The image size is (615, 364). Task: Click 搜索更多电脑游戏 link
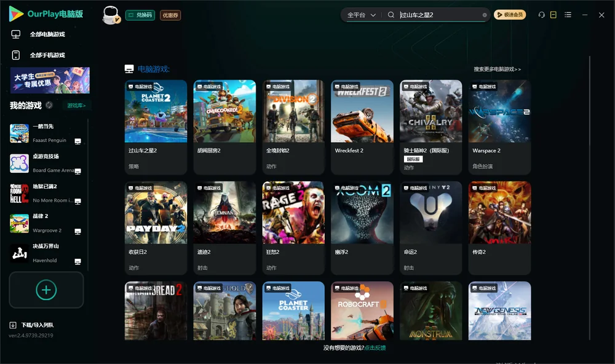pyautogui.click(x=497, y=69)
